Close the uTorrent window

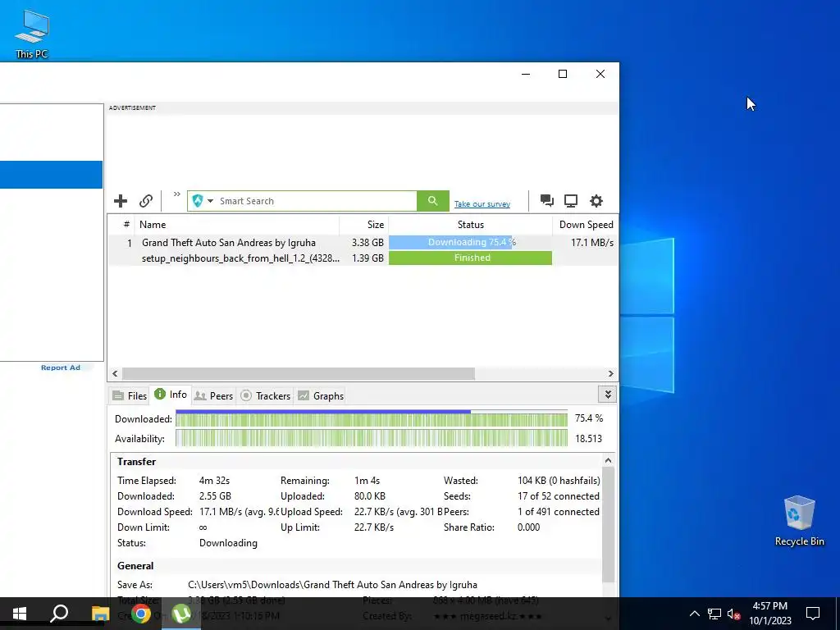click(x=600, y=74)
